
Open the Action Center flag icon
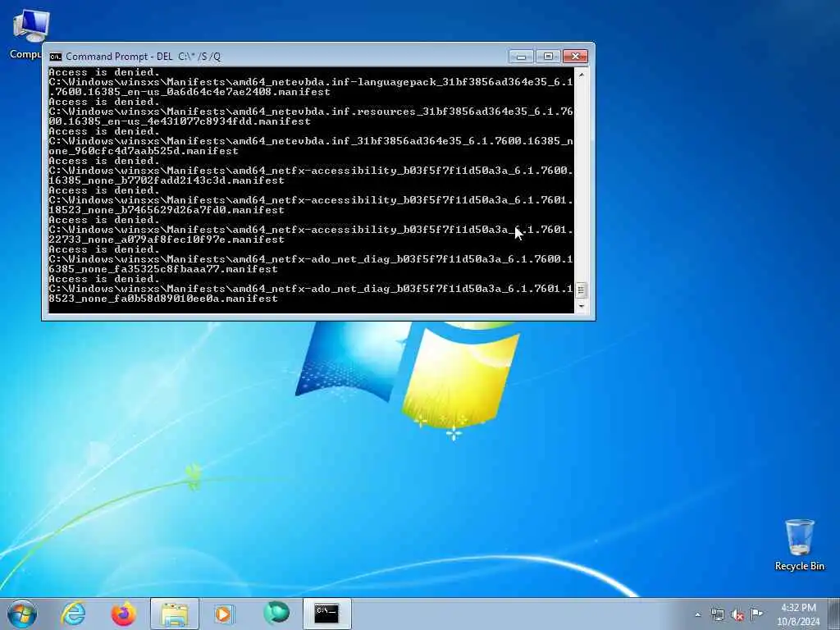(756, 614)
